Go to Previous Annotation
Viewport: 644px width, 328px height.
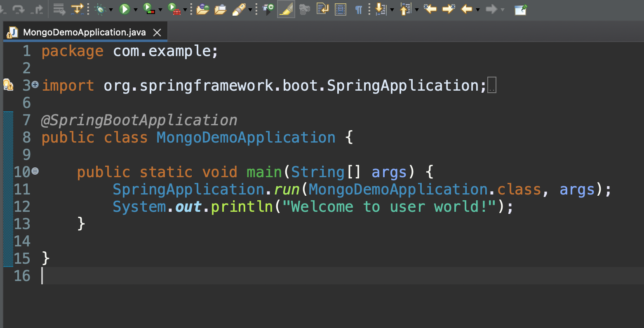[406, 9]
